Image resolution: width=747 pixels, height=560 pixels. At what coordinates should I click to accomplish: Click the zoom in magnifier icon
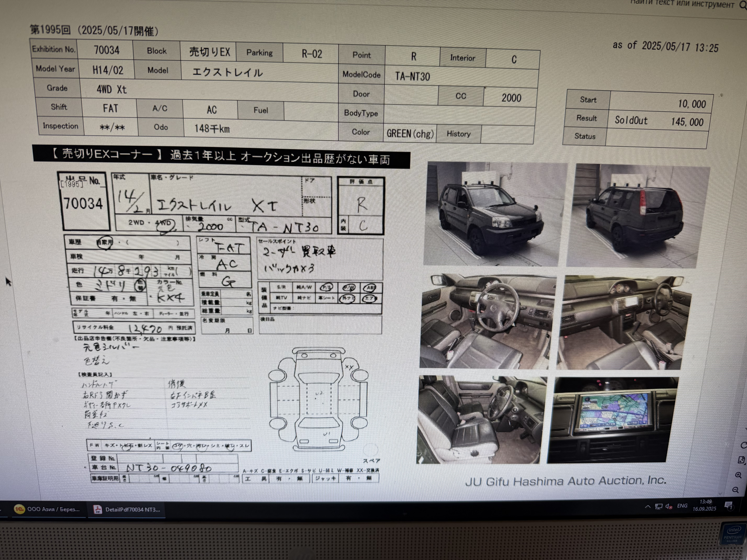pyautogui.click(x=738, y=475)
